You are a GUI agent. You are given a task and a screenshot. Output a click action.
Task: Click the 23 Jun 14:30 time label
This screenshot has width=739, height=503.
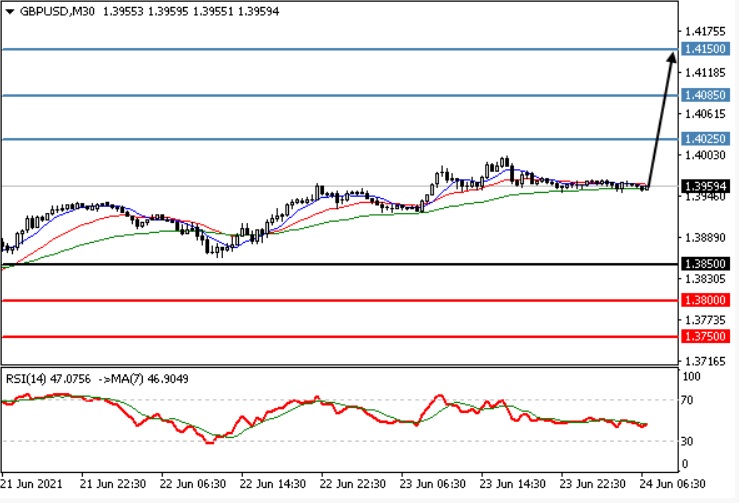[512, 484]
